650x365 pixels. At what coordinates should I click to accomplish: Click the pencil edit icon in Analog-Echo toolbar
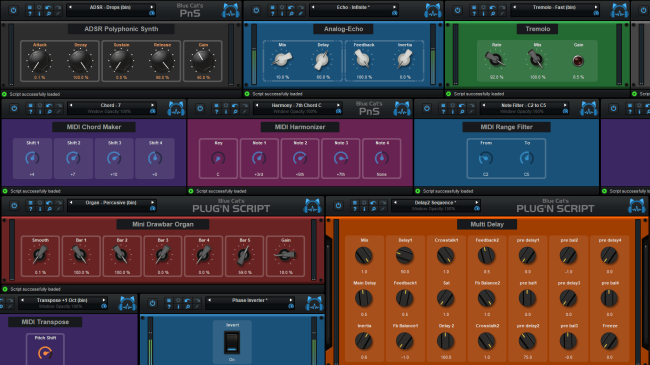click(301, 14)
